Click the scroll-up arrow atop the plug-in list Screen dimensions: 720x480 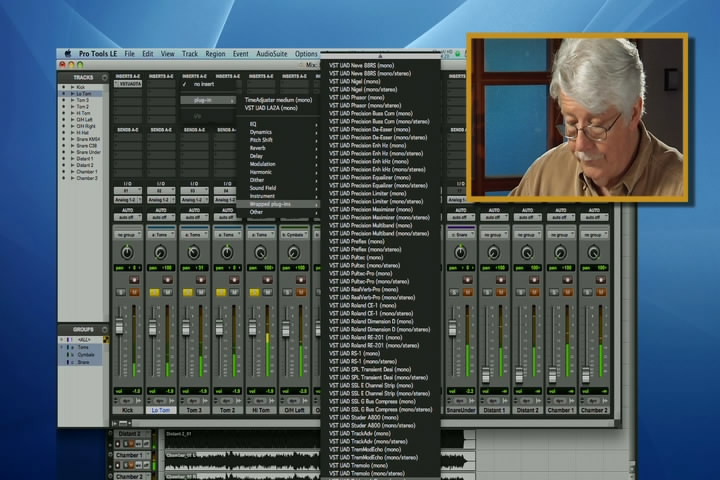coord(380,56)
